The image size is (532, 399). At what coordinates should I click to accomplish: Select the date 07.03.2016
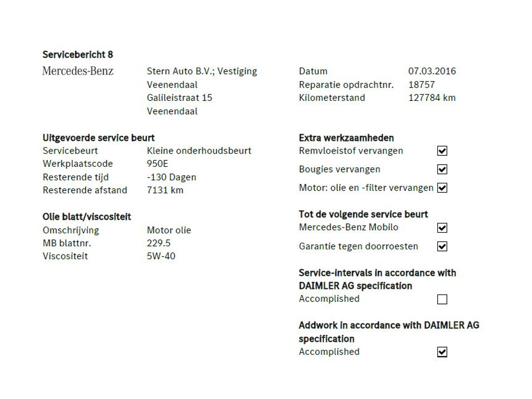pos(432,71)
